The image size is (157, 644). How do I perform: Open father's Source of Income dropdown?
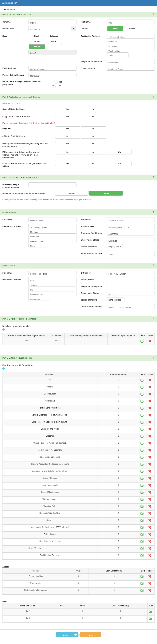(115, 300)
